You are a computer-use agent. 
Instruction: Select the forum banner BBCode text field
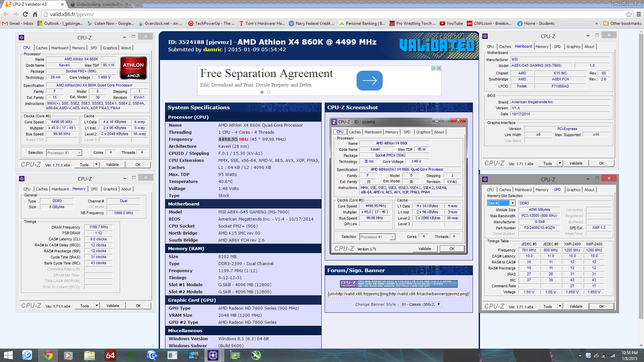(398, 294)
